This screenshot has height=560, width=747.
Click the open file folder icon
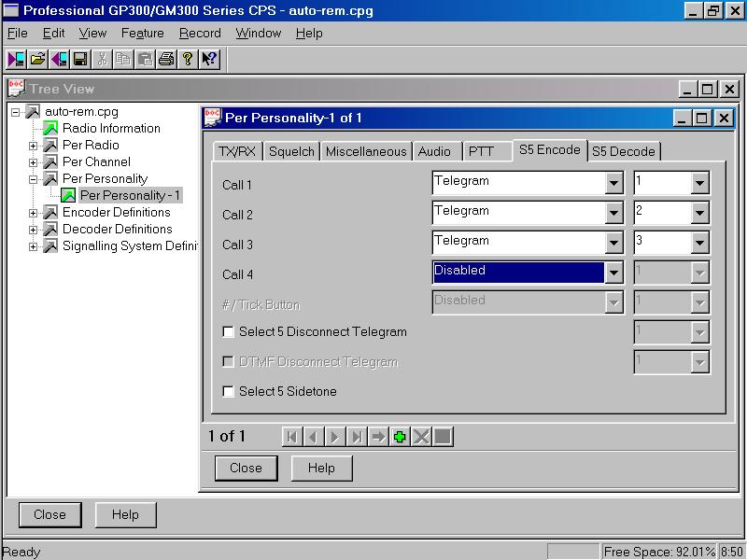[37, 59]
